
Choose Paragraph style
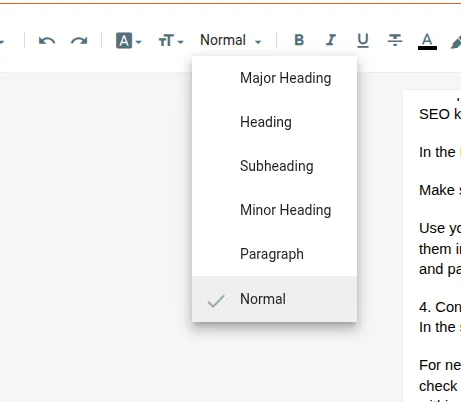(274, 254)
